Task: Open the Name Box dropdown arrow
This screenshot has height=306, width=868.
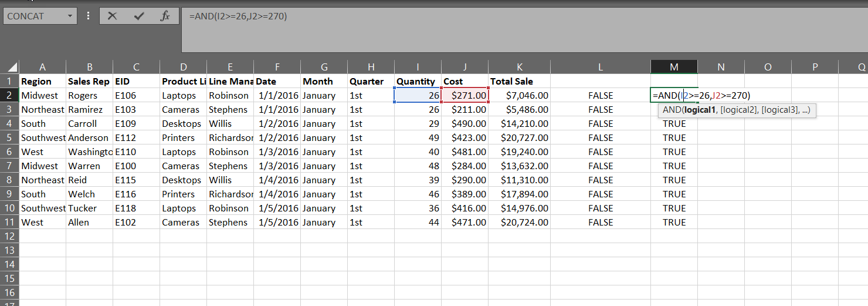Action: (70, 16)
